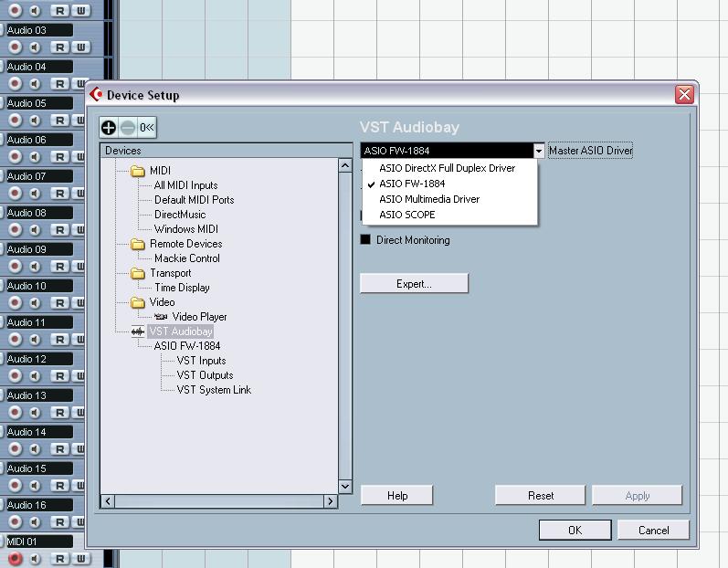
Task: Arm record on Audio 14 track
Action: coord(15,448)
